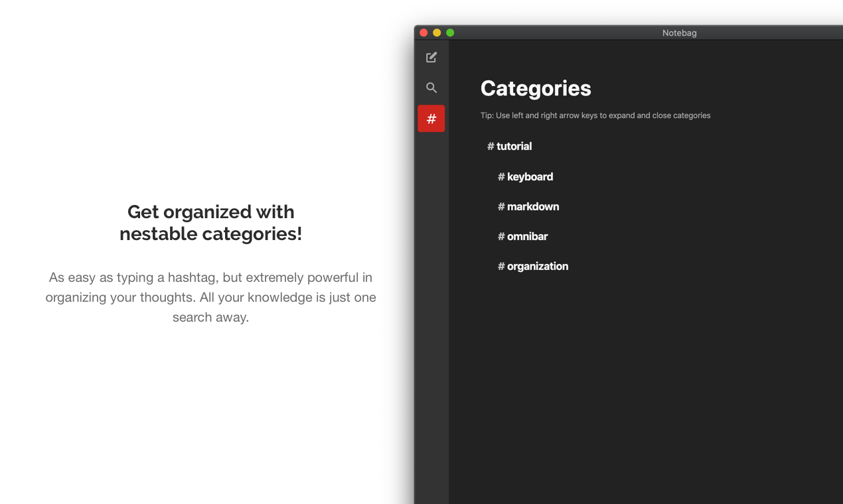This screenshot has width=843, height=504.
Task: Close the Notebag window
Action: pos(423,32)
